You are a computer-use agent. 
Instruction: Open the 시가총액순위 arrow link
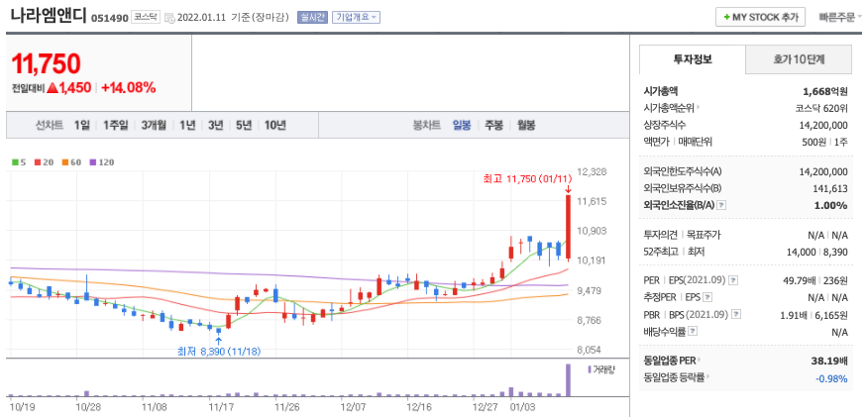(x=698, y=108)
